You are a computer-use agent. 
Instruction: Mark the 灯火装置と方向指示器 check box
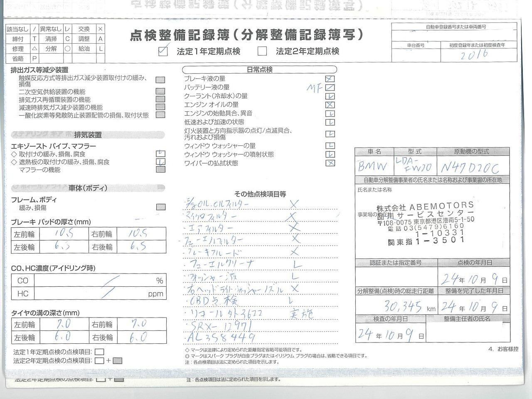pos(330,134)
